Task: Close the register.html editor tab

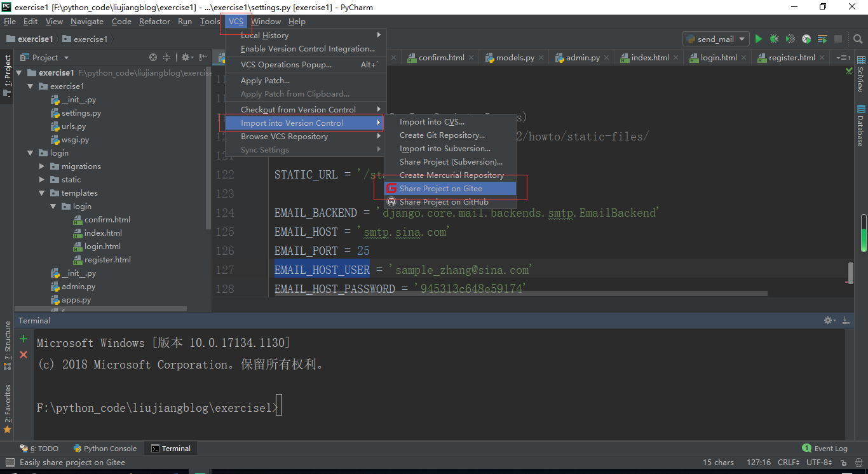Action: [822, 58]
